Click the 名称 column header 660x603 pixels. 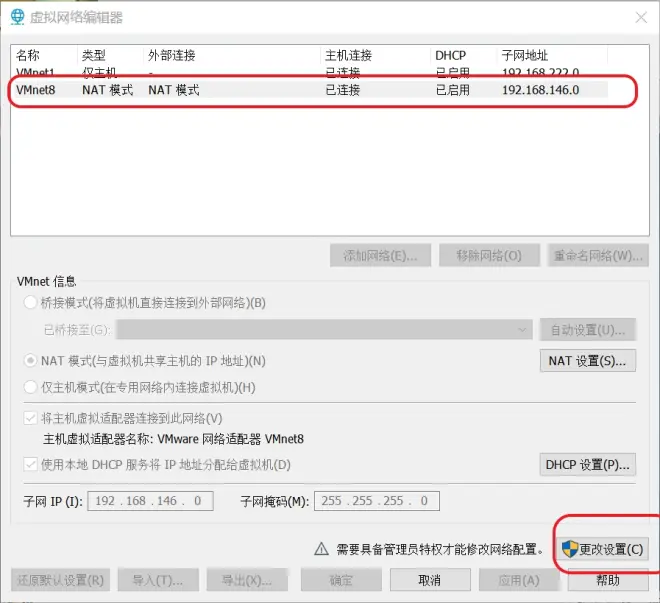tap(28, 55)
